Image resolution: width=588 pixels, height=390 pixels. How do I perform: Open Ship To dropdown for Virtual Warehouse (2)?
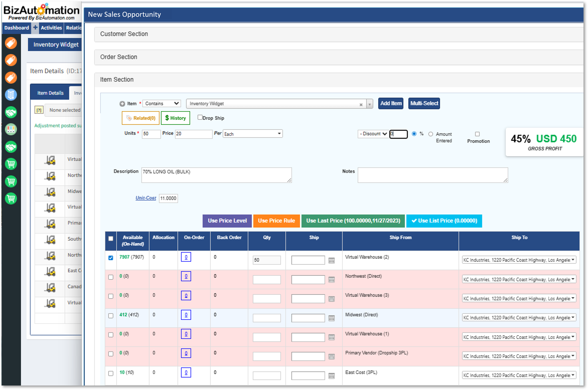pos(519,260)
